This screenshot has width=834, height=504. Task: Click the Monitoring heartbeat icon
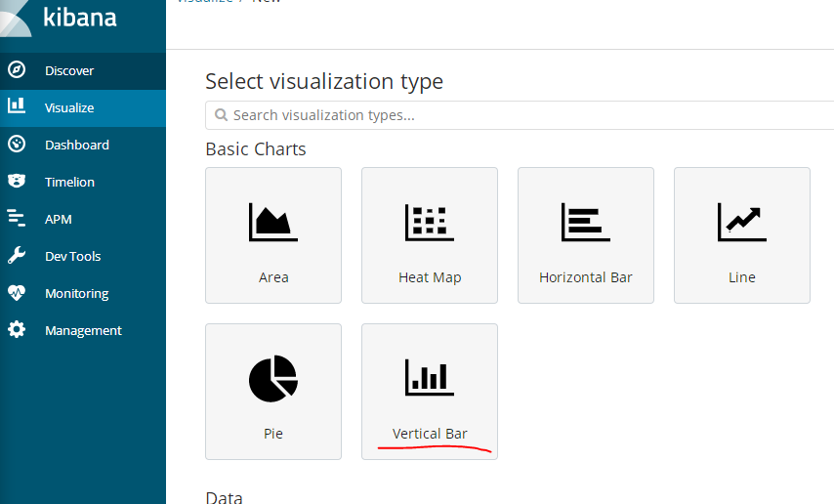click(17, 293)
